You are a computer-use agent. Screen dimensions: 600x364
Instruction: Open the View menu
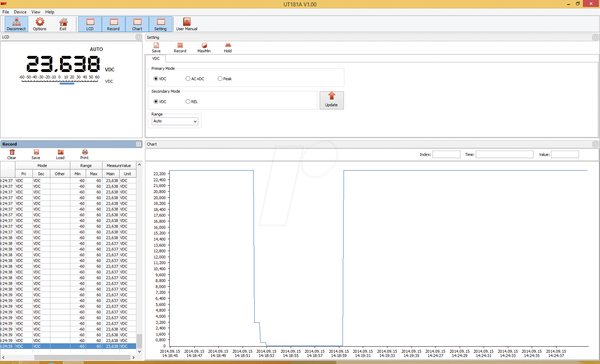(x=36, y=12)
